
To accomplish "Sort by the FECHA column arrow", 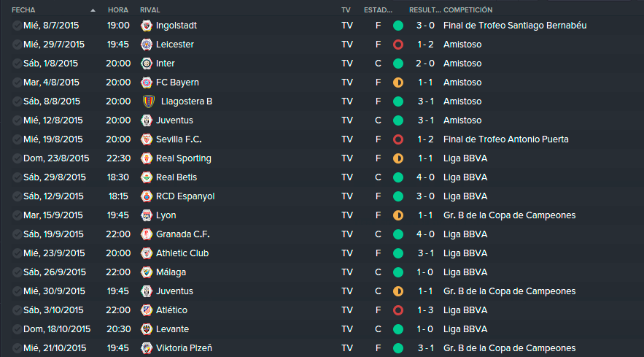I will click(93, 10).
